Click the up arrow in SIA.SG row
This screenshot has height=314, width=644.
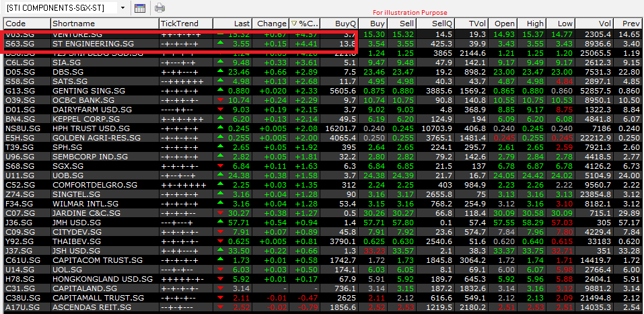220,62
